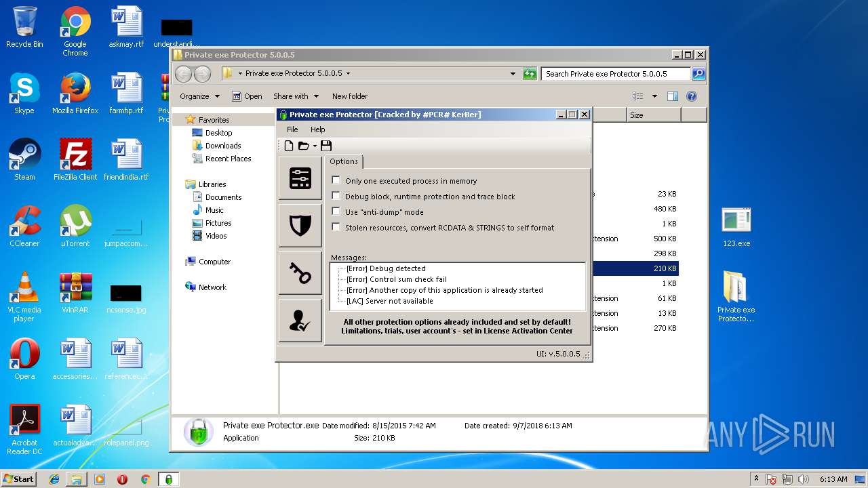This screenshot has width=868, height=488.
Task: Select Computer in the navigation pane
Action: (x=214, y=262)
